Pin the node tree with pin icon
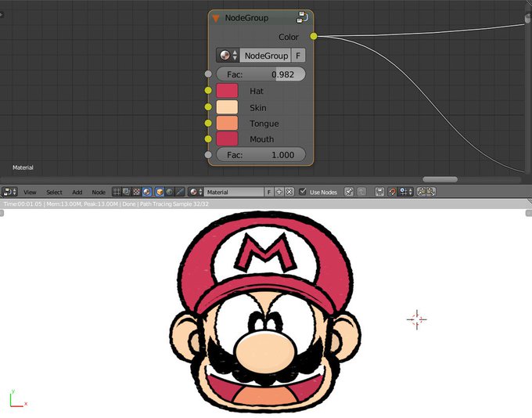The image size is (532, 418). 348,192
